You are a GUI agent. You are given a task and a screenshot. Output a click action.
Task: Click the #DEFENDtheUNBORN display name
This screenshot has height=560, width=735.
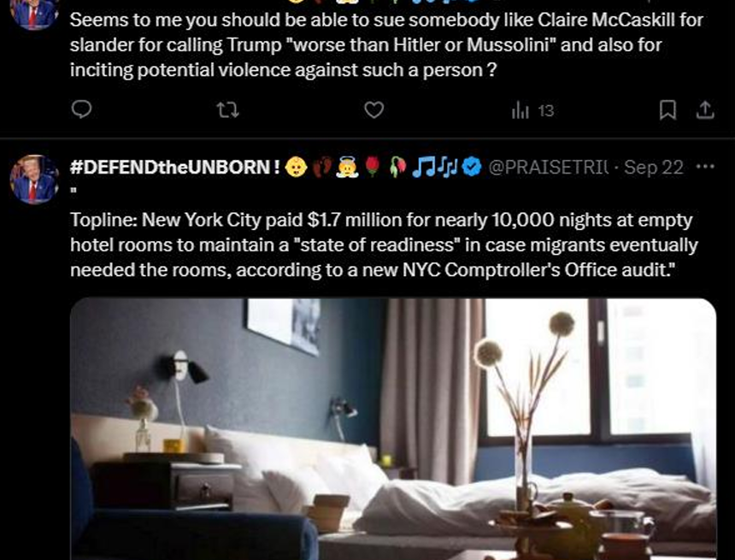(x=175, y=167)
